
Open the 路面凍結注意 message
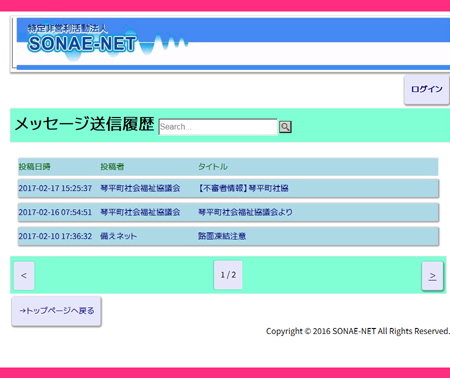(x=222, y=236)
